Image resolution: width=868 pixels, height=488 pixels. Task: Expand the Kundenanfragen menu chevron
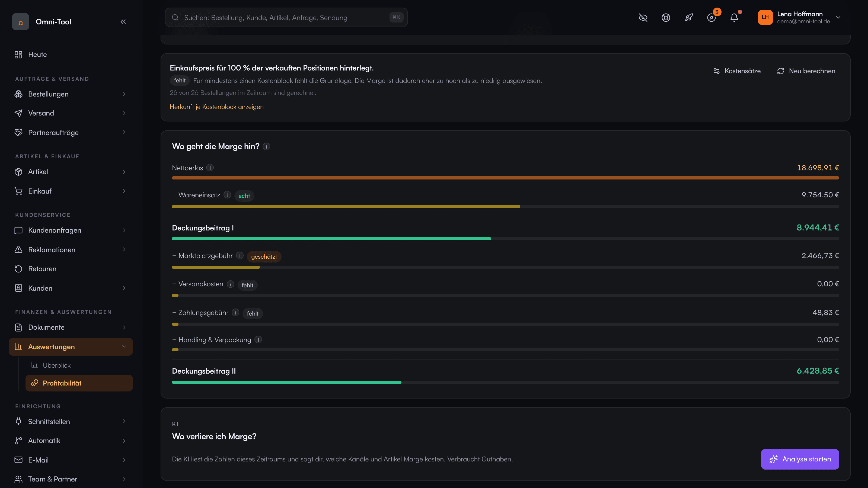pyautogui.click(x=124, y=230)
